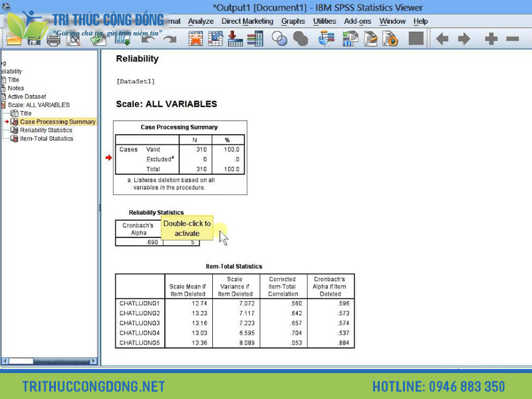532x399 pixels.
Task: Open the Utilities menu
Action: click(x=325, y=21)
